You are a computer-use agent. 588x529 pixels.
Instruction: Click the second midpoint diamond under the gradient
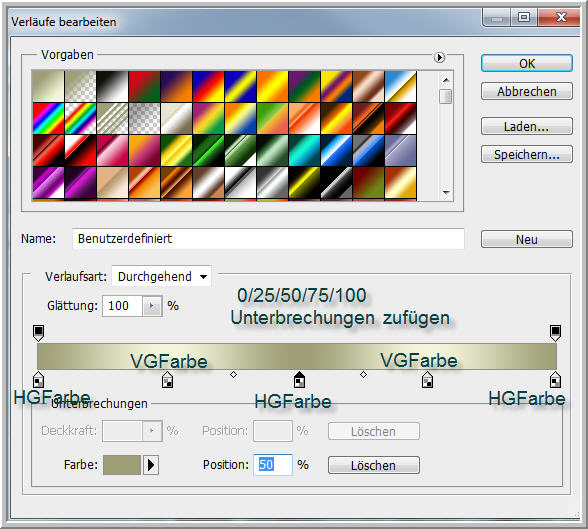[363, 374]
